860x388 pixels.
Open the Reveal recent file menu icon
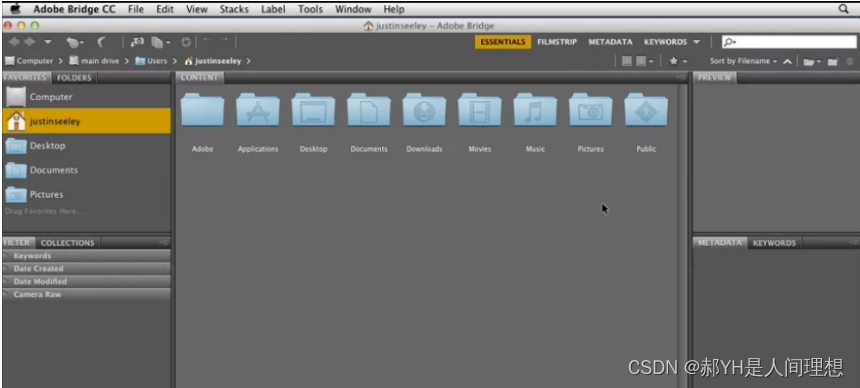75,42
